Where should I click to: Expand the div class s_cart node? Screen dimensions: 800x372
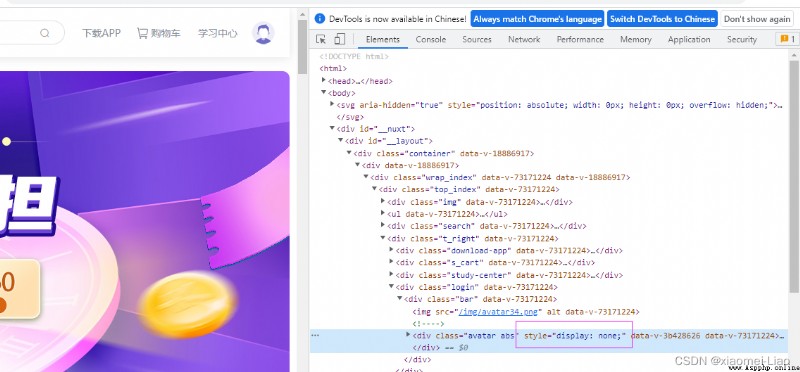[x=391, y=262]
